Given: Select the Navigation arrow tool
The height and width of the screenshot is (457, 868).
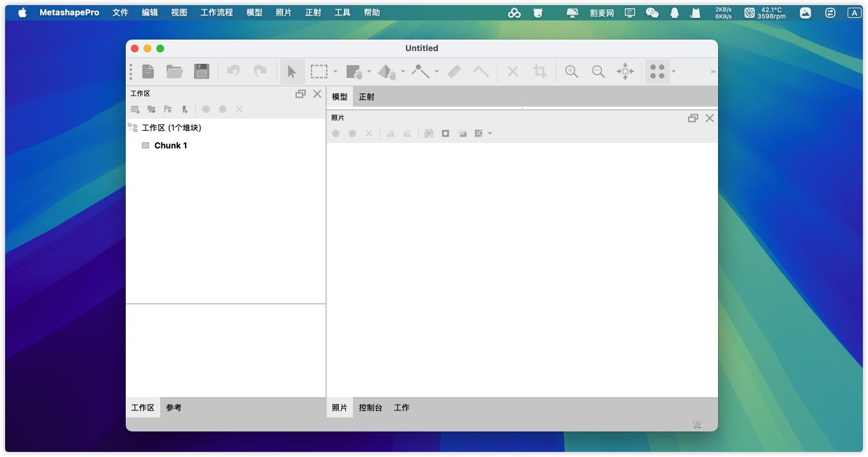Looking at the screenshot, I should click(x=292, y=71).
